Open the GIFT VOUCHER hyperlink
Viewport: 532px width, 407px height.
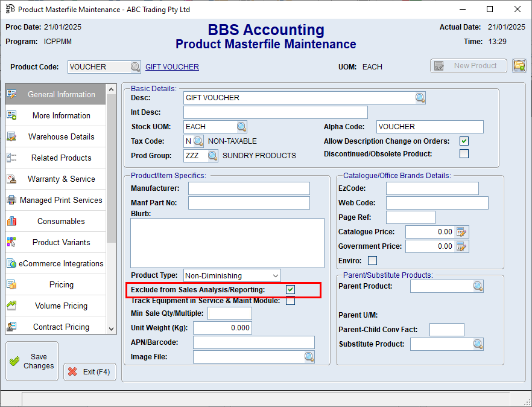[172, 67]
